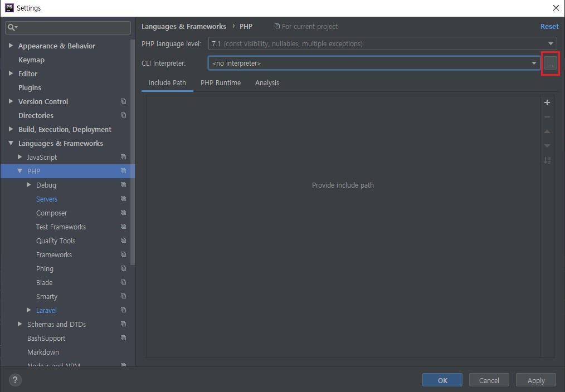The width and height of the screenshot is (565, 392).
Task: Expand the Laravel tree node
Action: [x=29, y=310]
